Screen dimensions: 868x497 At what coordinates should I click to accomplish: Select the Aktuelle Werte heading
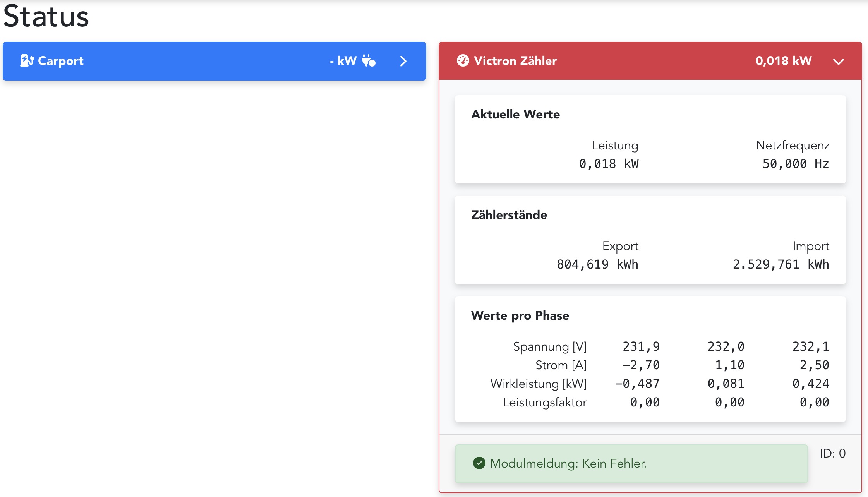(x=515, y=114)
